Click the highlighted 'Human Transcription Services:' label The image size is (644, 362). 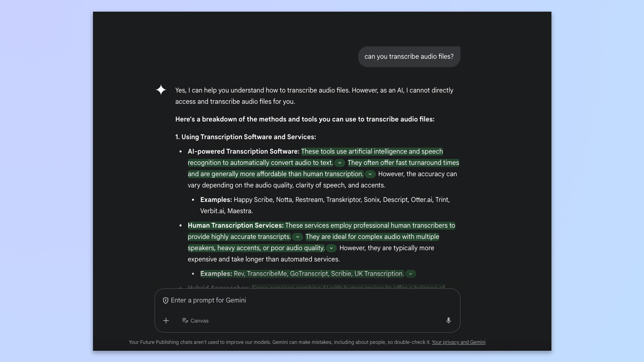point(235,226)
